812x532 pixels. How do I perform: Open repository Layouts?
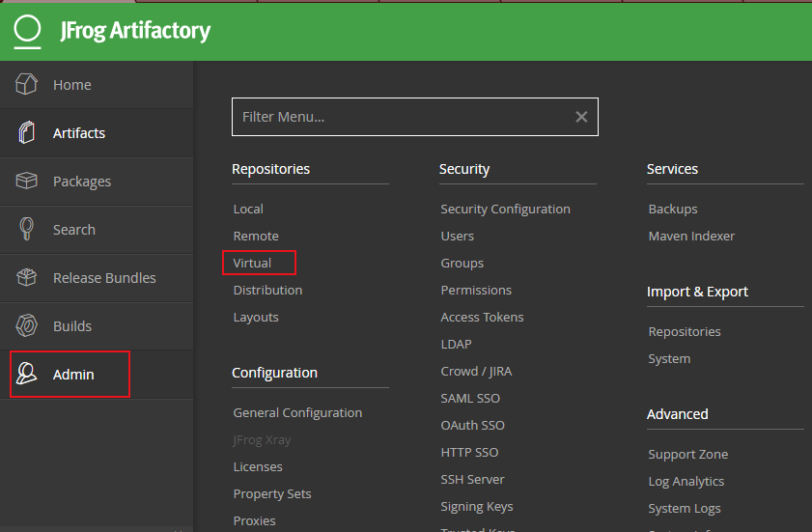(256, 317)
